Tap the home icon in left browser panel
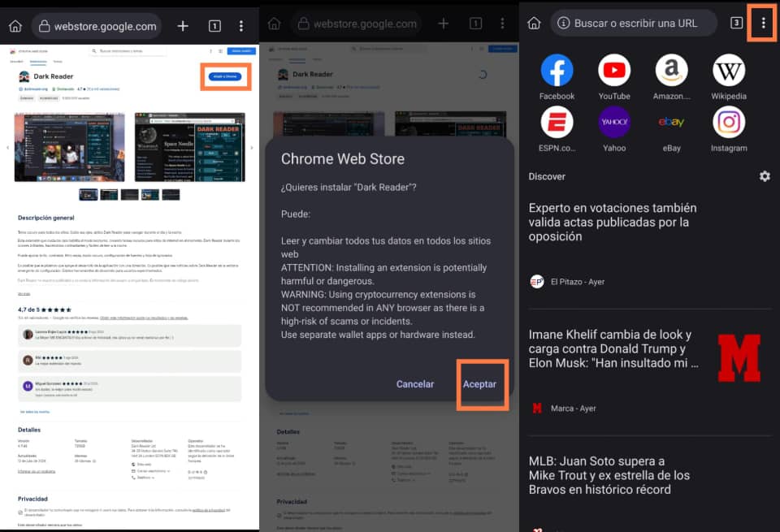 15,26
